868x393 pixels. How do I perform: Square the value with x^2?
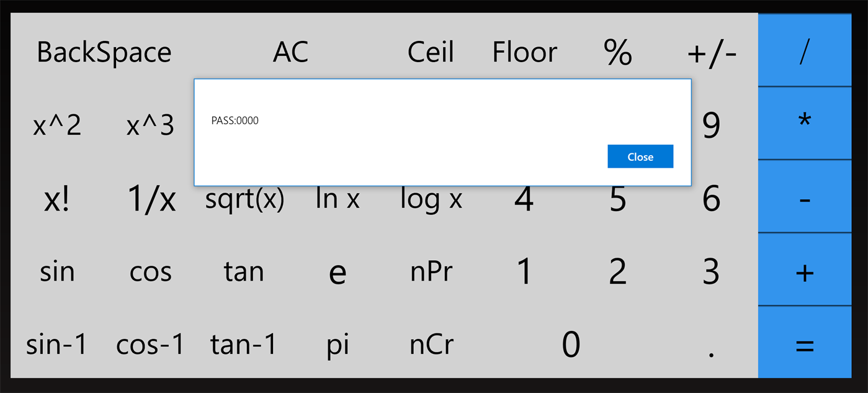[57, 125]
